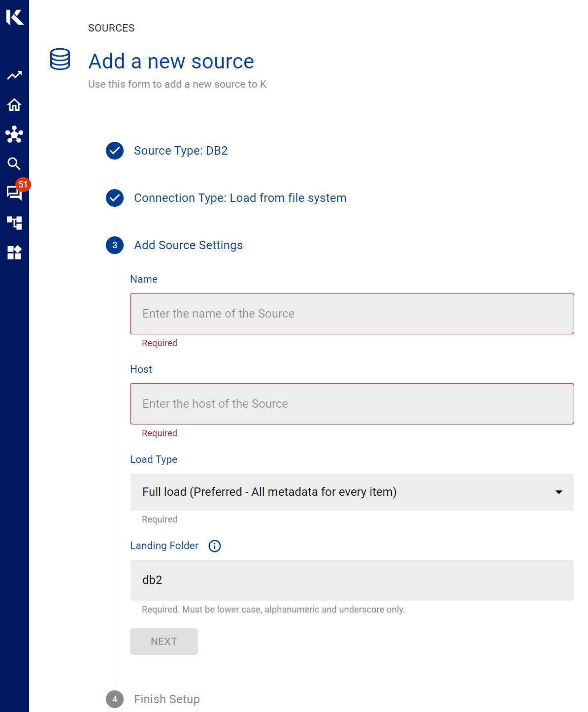The height and width of the screenshot is (712, 588).
Task: Click the Landing Folder info icon
Action: [x=215, y=546]
